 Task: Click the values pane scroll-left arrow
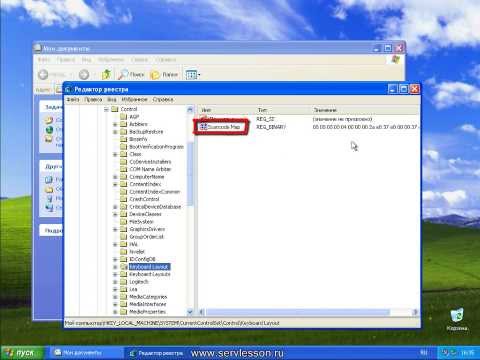[x=202, y=312]
